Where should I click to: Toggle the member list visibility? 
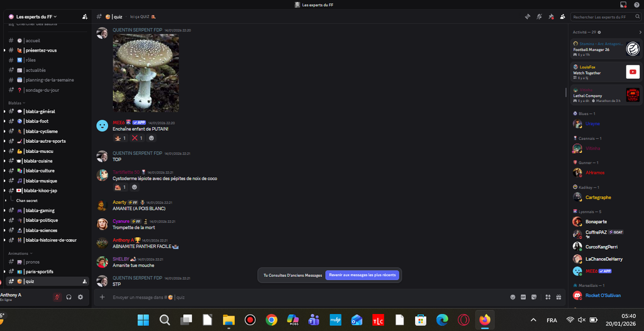tap(562, 17)
